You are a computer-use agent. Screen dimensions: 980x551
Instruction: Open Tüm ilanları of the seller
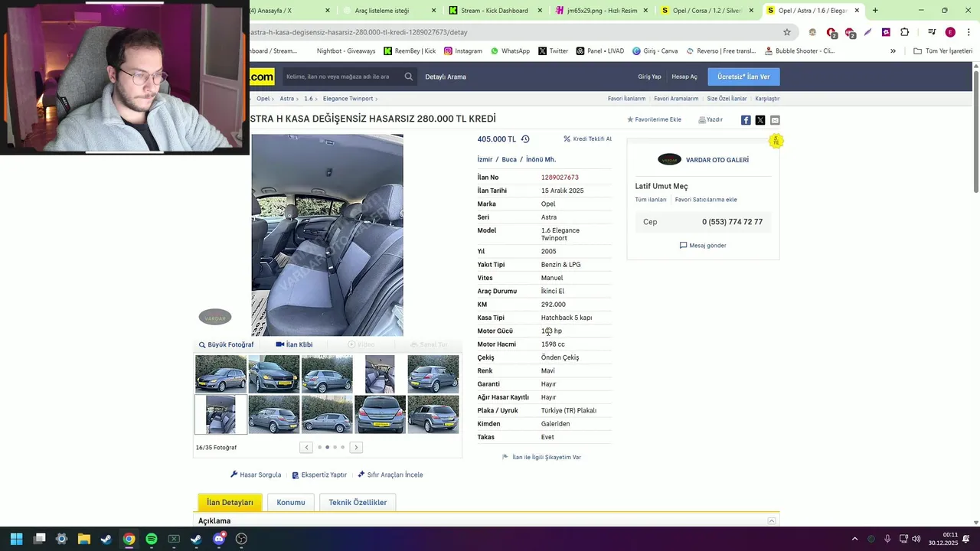coord(651,200)
